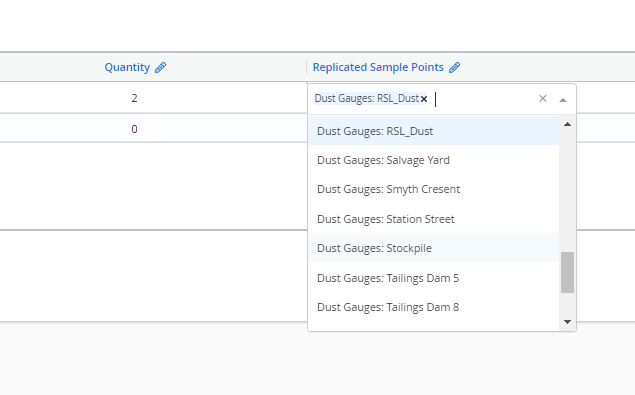Click the Replicated Sample Points edit pencil icon
635x395 pixels.
pyautogui.click(x=454, y=67)
